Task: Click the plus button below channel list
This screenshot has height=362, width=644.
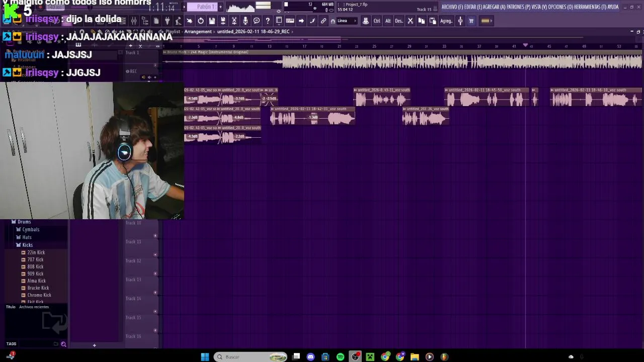Action: pos(94,345)
